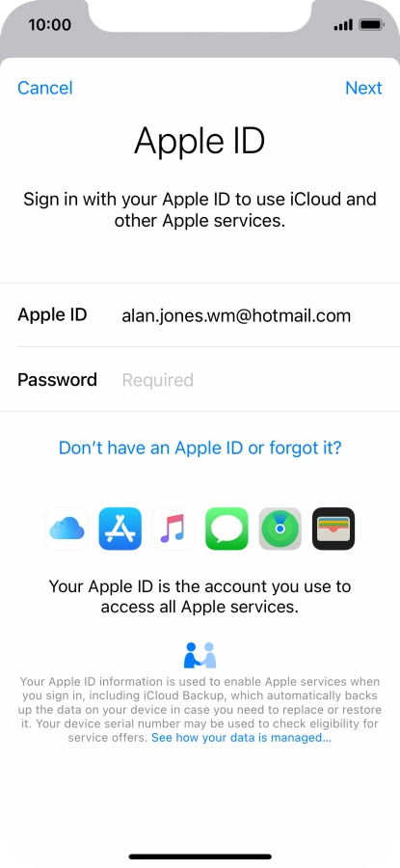
Task: Tap the home indicator bar
Action: (x=200, y=856)
